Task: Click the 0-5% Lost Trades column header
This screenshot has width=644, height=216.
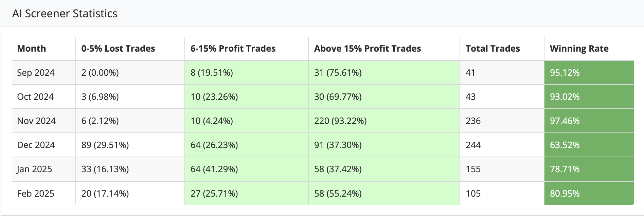Action: (118, 49)
